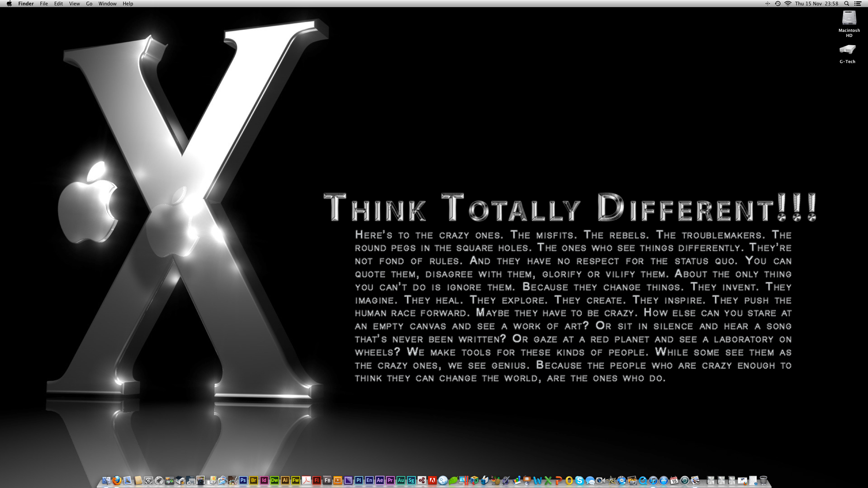
Task: Launch Adobe Encore (En) from Dock
Action: [369, 480]
